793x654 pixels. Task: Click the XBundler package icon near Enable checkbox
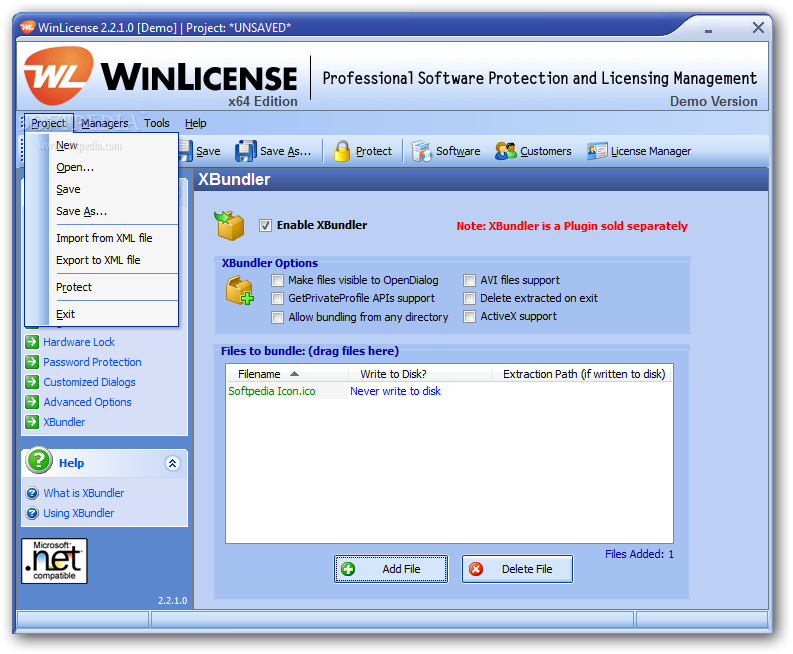click(230, 226)
